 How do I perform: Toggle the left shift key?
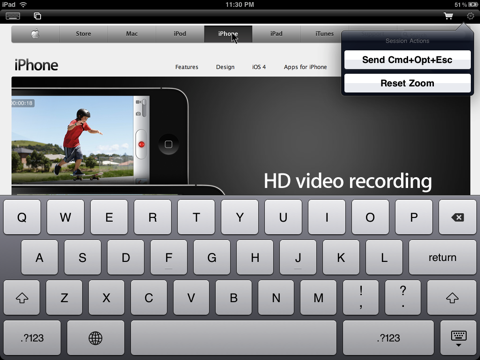click(x=22, y=298)
